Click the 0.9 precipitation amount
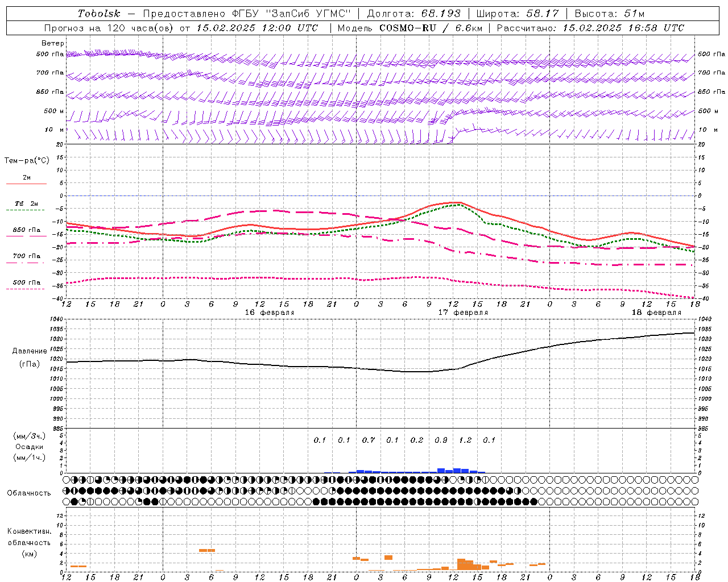The height and width of the screenshot is (582, 728). click(441, 440)
